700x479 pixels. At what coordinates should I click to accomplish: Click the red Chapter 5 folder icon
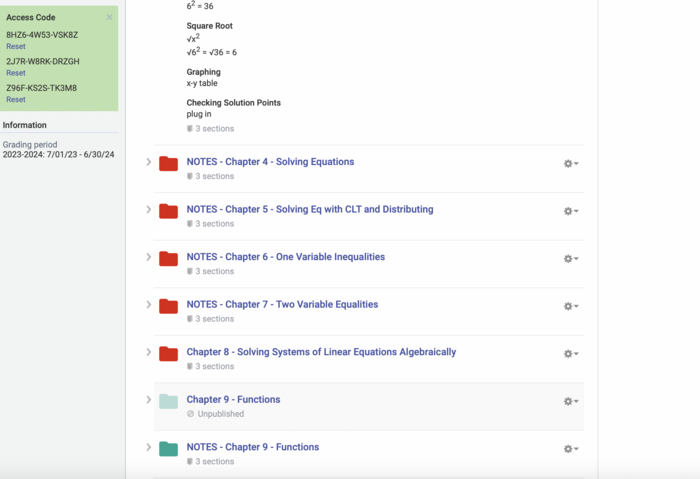(168, 212)
